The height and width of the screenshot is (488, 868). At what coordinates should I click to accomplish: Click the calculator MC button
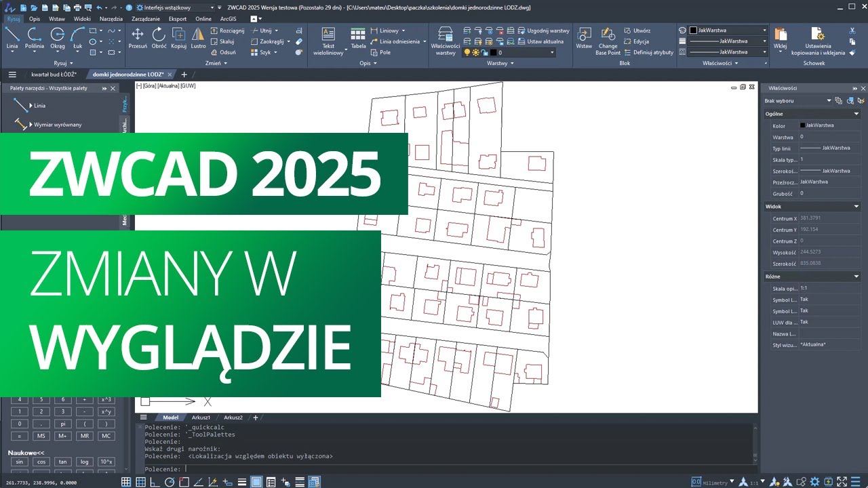(106, 436)
